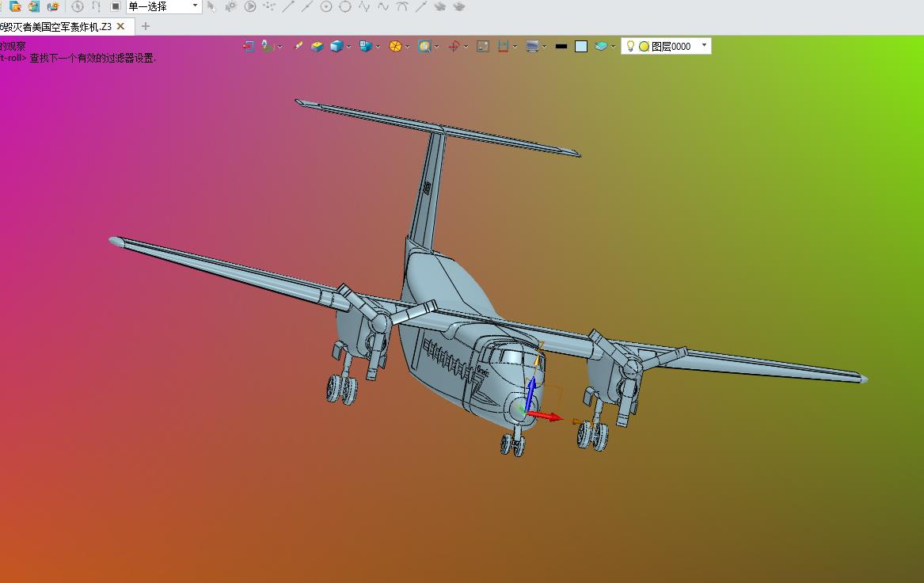Expand the shaded cube display dropdown arrow
The height and width of the screenshot is (583, 924).
(349, 47)
